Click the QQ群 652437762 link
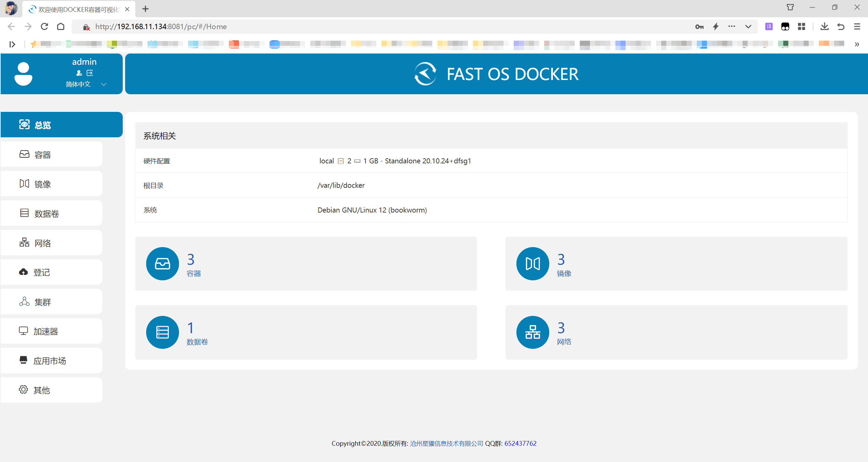 pos(520,443)
